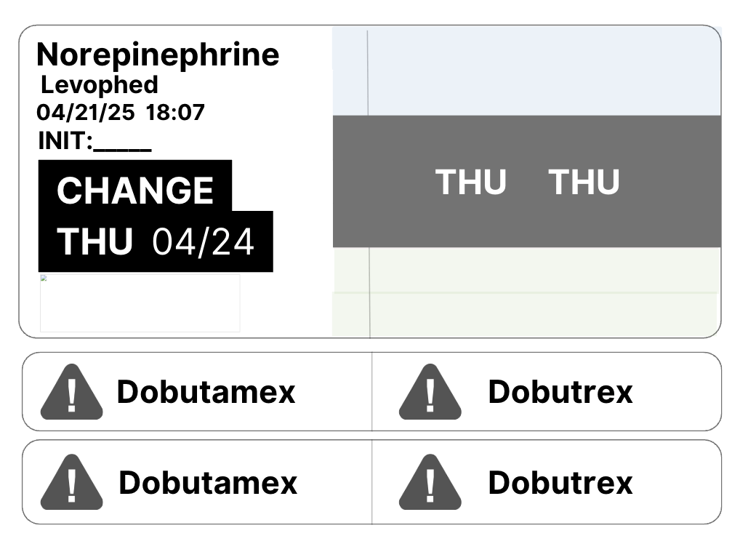Image resolution: width=756 pixels, height=544 pixels.
Task: Click warning triangle beside bottom Dobutrex
Action: (430, 481)
